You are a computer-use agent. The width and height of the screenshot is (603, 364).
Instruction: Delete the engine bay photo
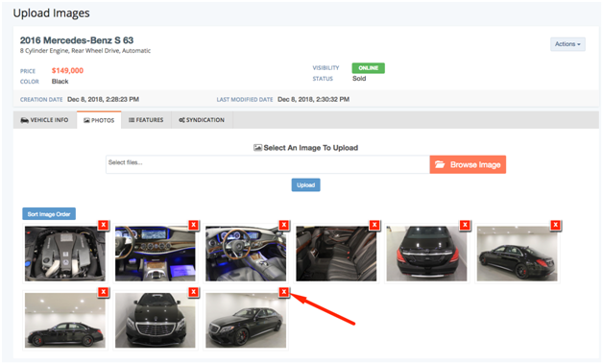pyautogui.click(x=103, y=225)
